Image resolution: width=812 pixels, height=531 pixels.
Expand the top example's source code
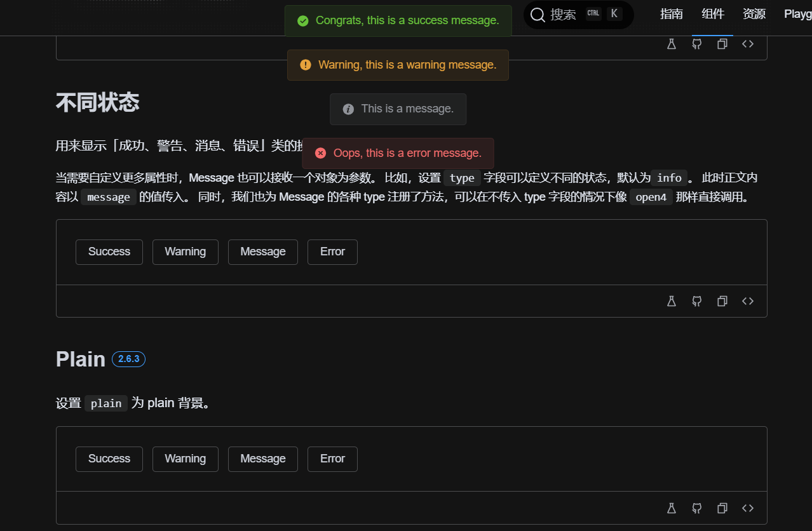747,44
